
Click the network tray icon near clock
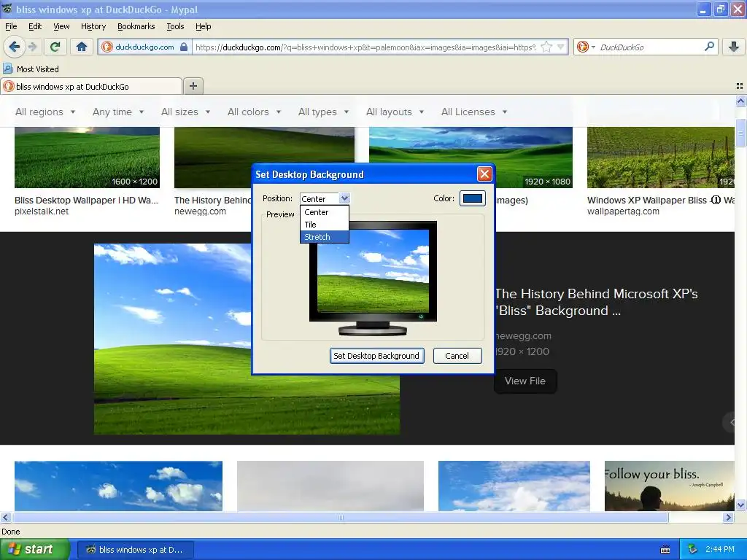692,549
